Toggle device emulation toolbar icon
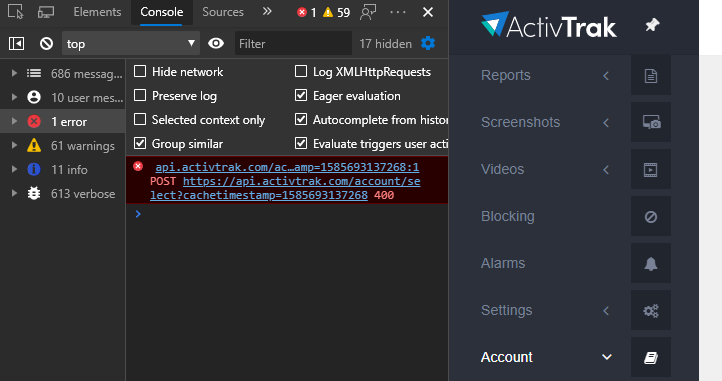 [x=46, y=12]
